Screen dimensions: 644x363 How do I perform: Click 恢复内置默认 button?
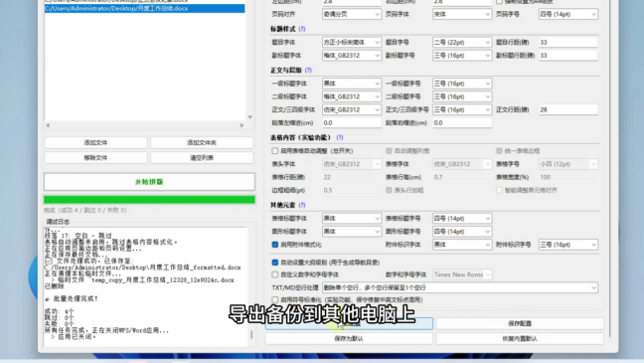click(520, 339)
